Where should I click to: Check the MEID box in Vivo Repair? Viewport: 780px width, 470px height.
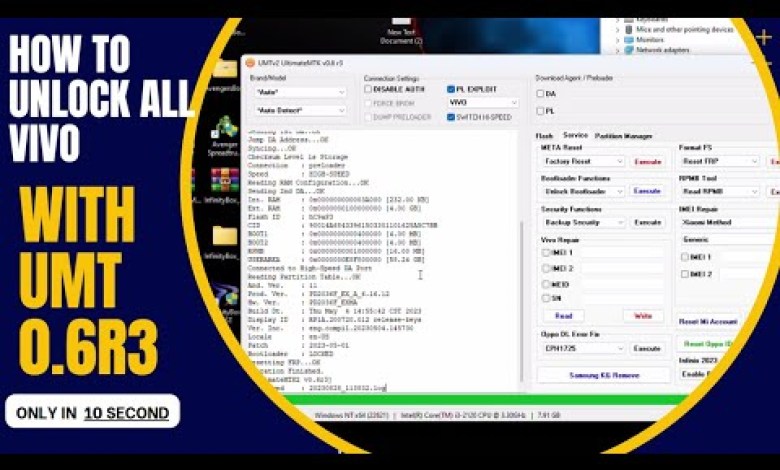point(546,284)
